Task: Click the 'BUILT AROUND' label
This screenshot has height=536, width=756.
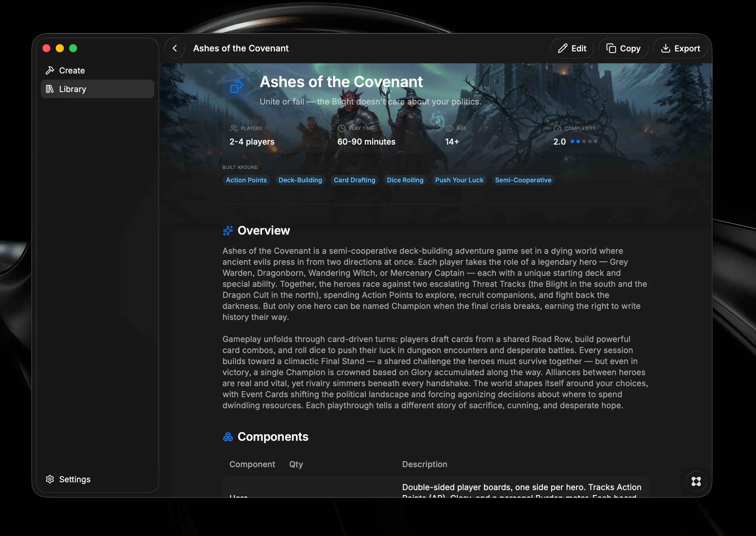Action: click(x=240, y=167)
